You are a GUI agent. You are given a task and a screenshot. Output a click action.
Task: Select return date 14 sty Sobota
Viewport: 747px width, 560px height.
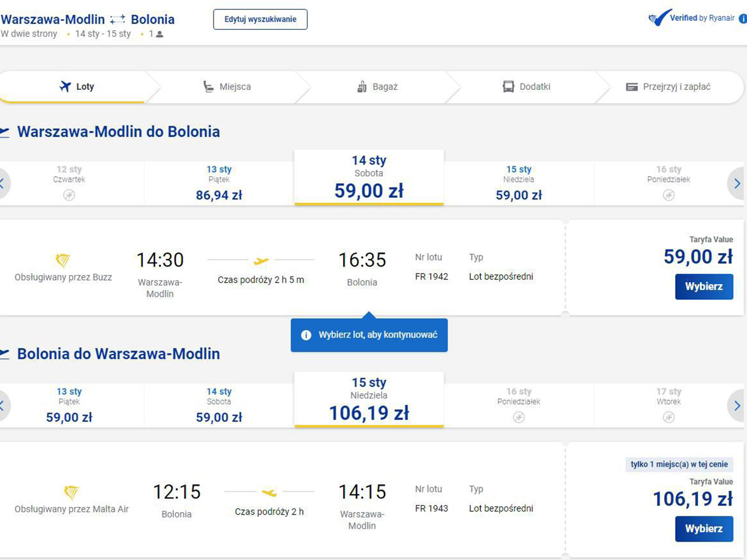point(219,405)
